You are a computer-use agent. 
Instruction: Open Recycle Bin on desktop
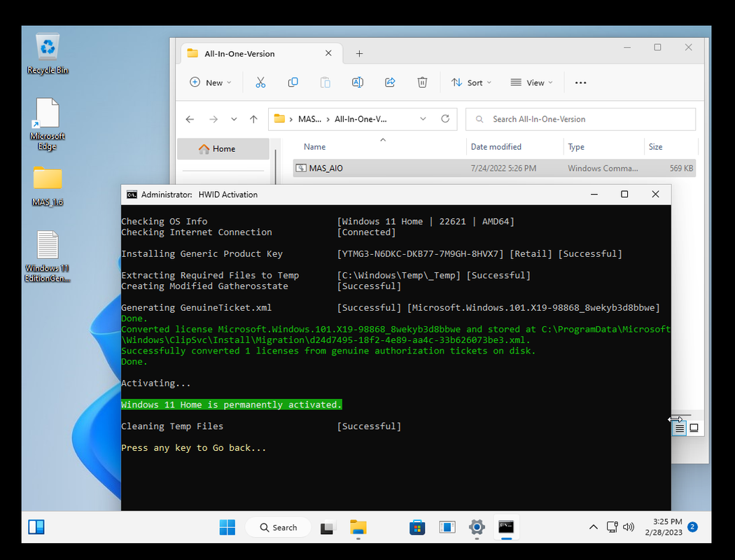tap(48, 54)
